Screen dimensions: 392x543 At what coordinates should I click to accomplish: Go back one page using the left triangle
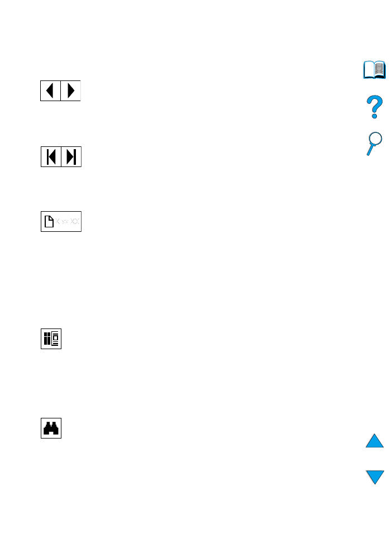click(51, 90)
